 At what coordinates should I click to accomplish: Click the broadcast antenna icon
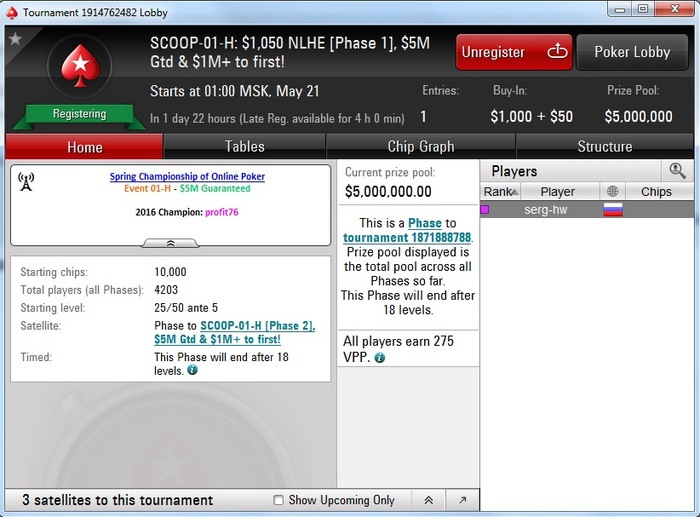pos(26,182)
